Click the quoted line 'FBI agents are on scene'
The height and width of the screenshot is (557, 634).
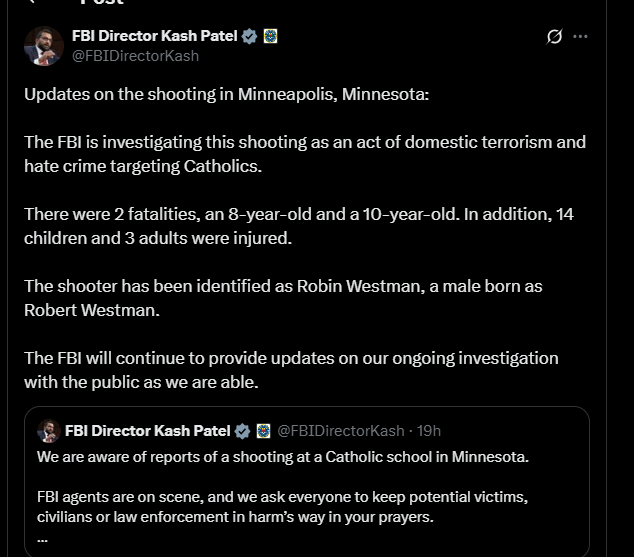(x=282, y=507)
